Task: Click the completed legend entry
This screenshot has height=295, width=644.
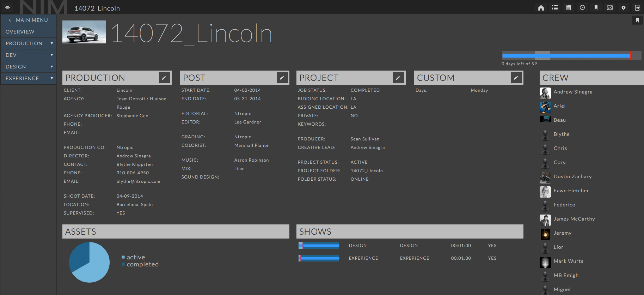Action: point(140,264)
